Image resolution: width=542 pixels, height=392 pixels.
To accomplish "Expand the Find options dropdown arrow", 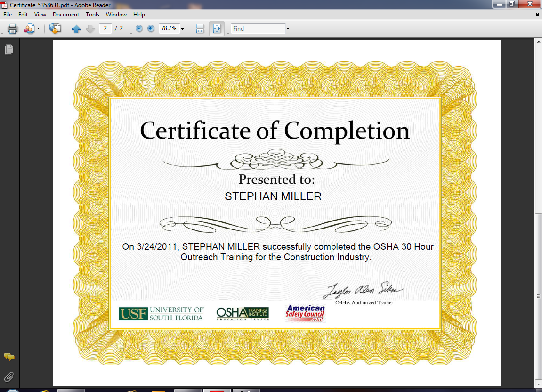I will pyautogui.click(x=288, y=29).
